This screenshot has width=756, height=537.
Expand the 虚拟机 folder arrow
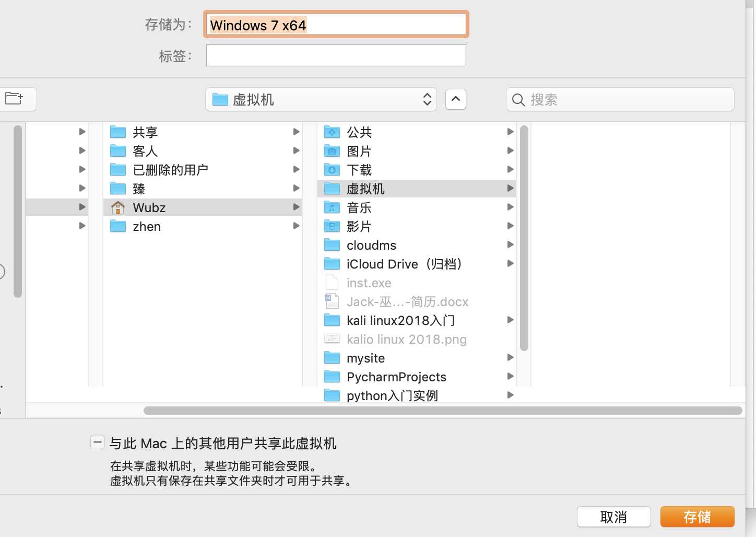pyautogui.click(x=510, y=188)
